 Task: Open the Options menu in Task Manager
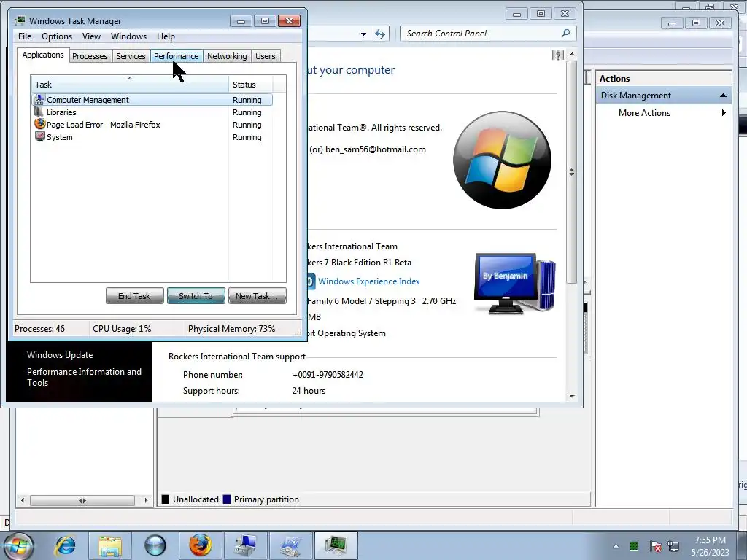tap(57, 36)
